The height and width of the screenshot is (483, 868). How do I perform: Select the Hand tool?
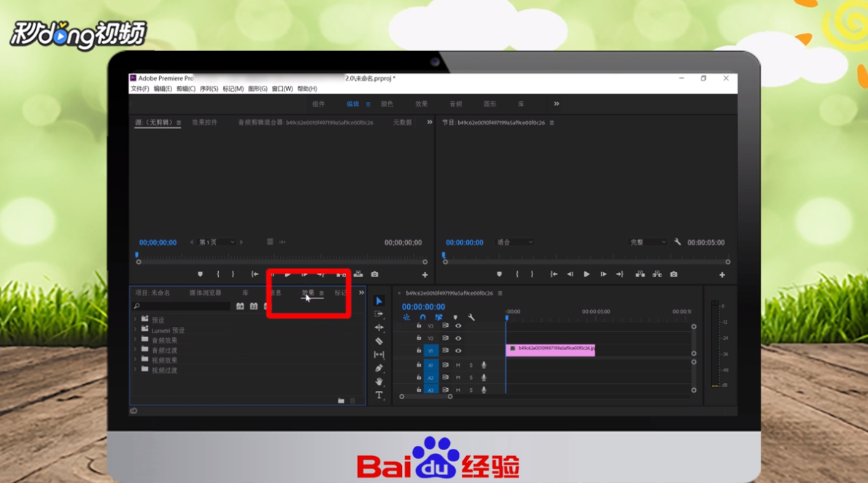click(x=379, y=382)
